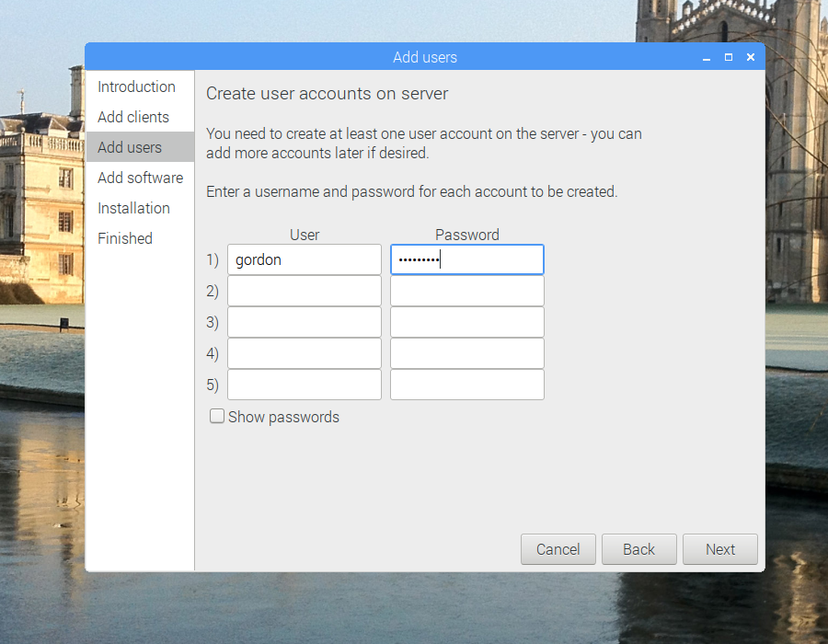
Task: Select the Introduction step in sidebar
Action: 136,86
